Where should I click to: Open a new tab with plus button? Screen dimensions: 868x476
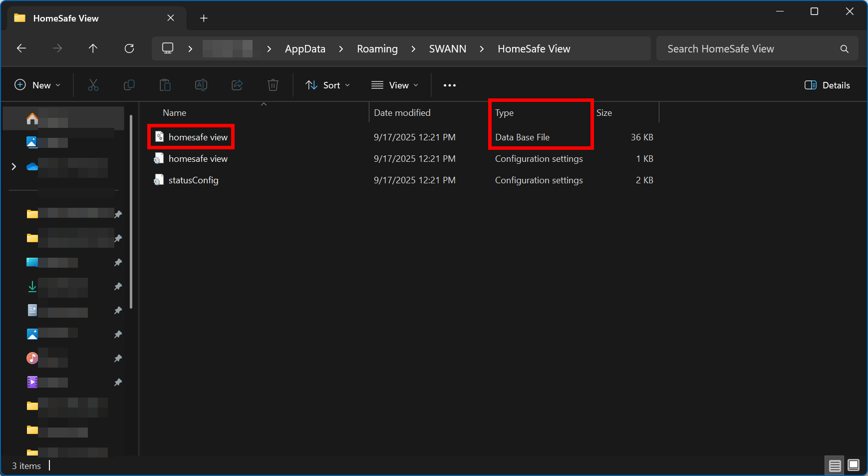pos(204,18)
